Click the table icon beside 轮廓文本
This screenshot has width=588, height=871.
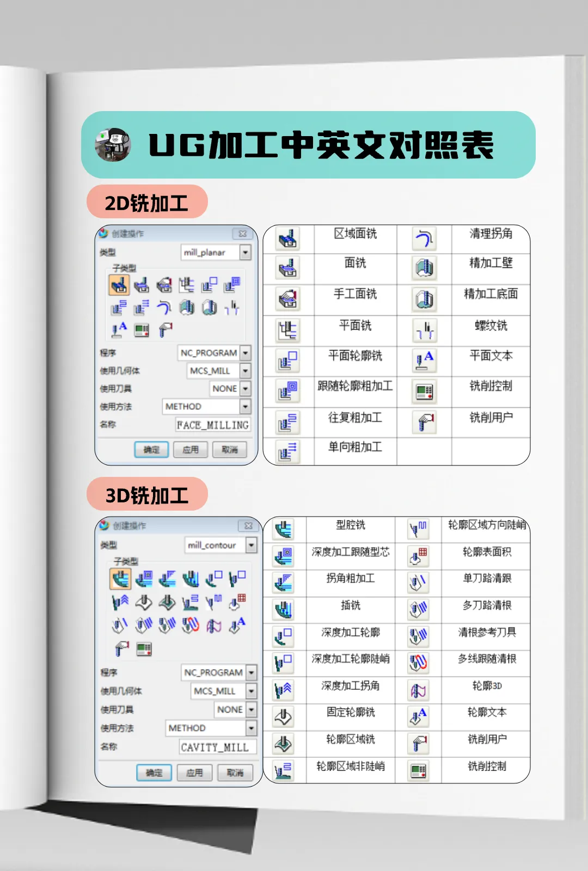[x=419, y=716]
